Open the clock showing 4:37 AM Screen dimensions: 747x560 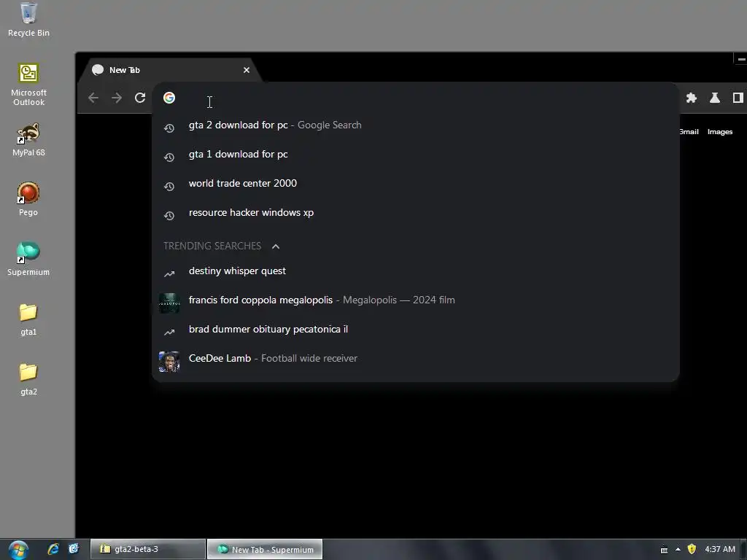pos(720,550)
